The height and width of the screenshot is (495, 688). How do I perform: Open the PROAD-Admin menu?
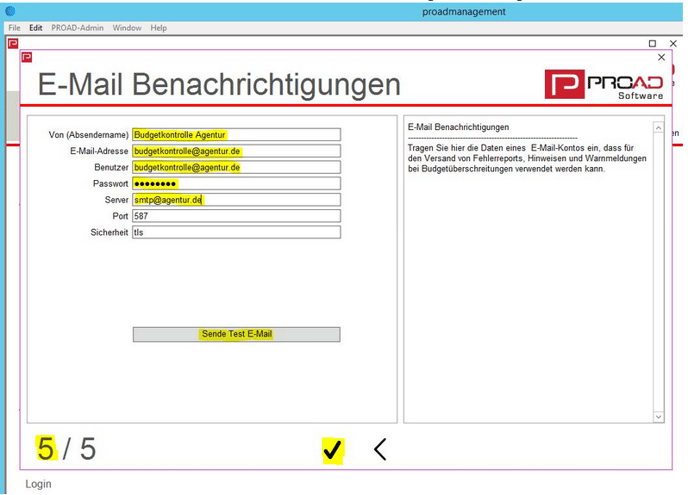[77, 28]
